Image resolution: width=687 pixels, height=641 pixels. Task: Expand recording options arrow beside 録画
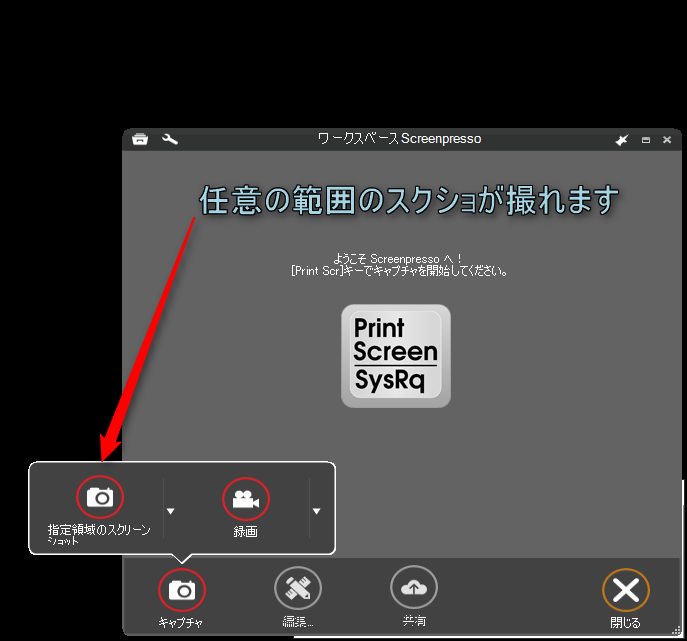pos(316,511)
